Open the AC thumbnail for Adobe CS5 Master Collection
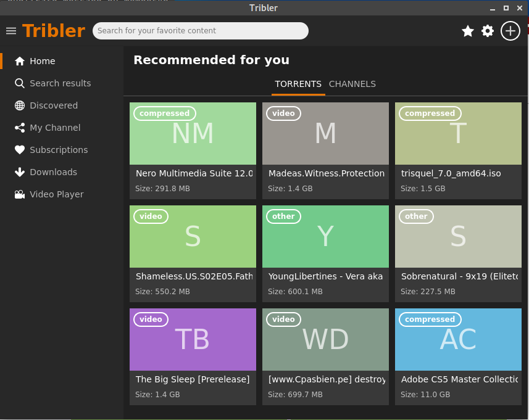Image resolution: width=529 pixels, height=420 pixels. point(458,339)
